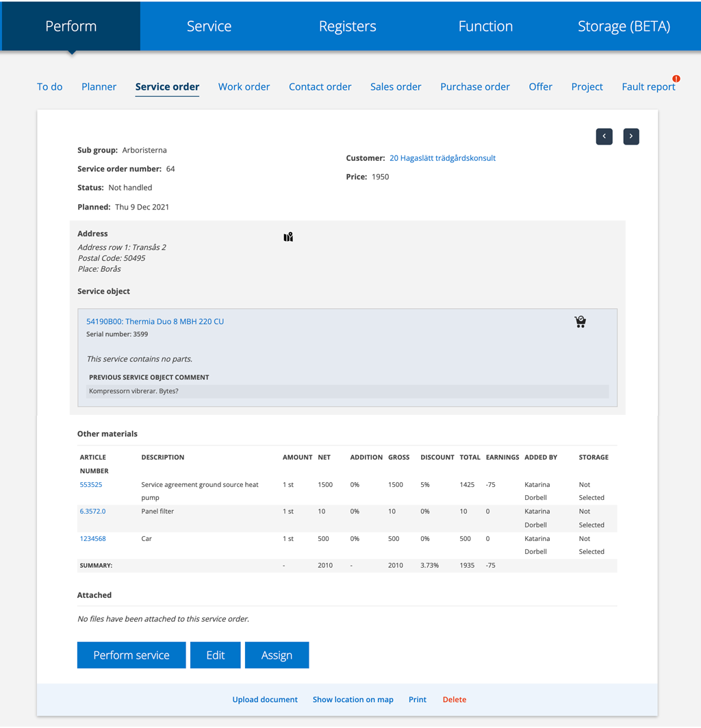701x728 pixels.
Task: Open the Planner sub-tab
Action: pyautogui.click(x=99, y=86)
